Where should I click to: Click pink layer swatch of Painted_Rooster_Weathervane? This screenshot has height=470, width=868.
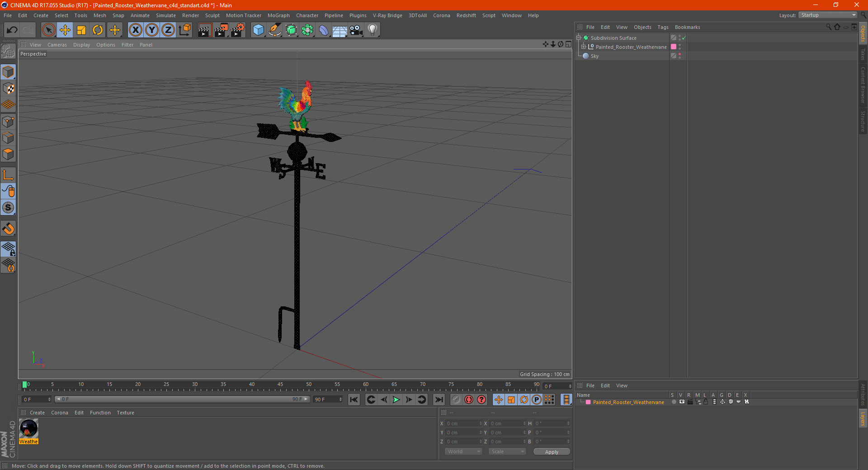[674, 47]
